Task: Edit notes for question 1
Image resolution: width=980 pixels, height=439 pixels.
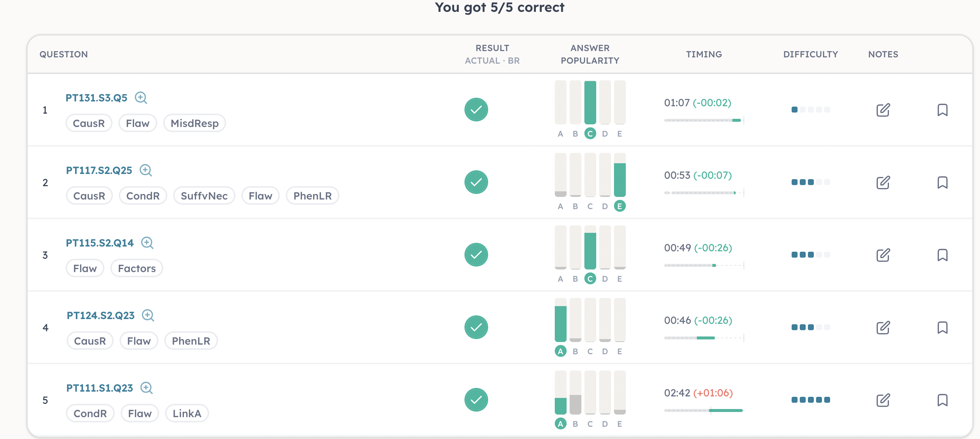Action: click(883, 110)
